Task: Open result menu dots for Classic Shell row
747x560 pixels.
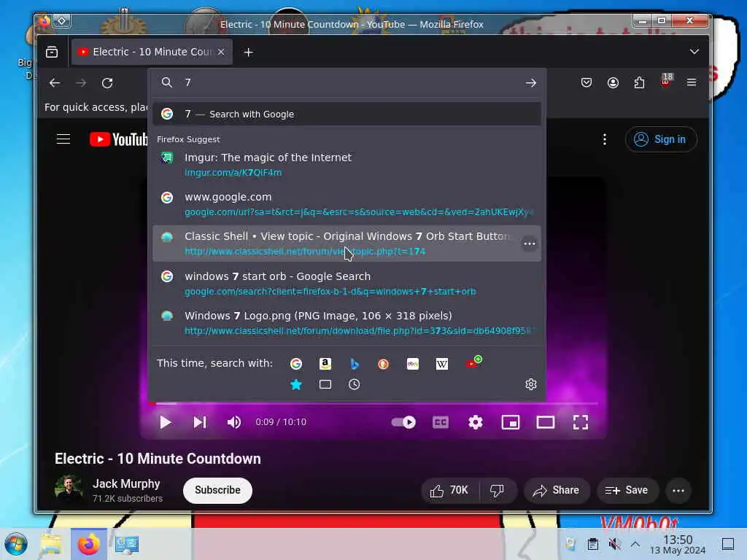Action: point(530,244)
